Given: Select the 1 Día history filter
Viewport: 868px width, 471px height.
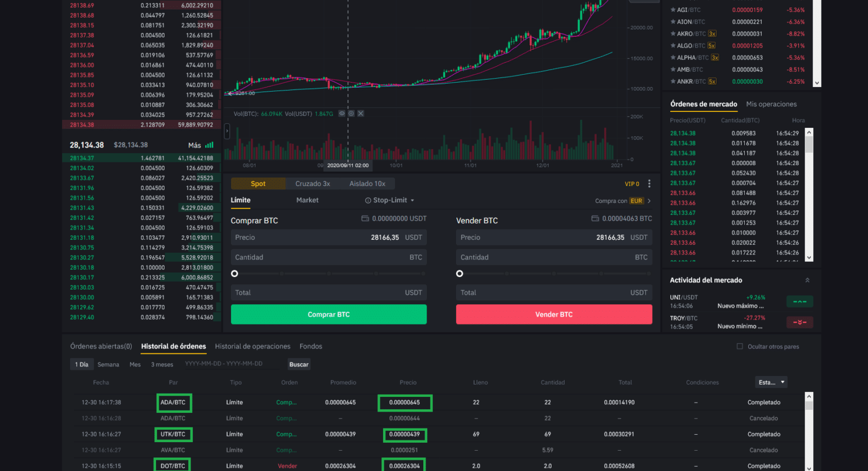Looking at the screenshot, I should tap(82, 364).
